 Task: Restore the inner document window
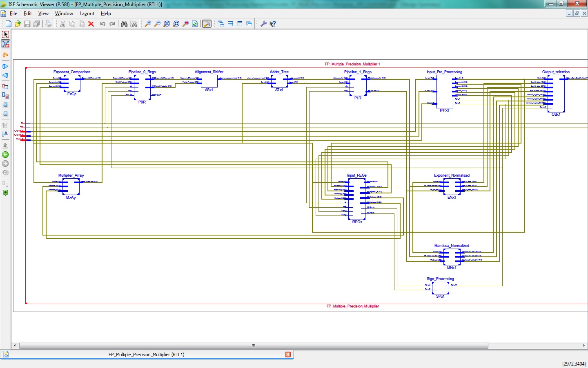pos(577,13)
